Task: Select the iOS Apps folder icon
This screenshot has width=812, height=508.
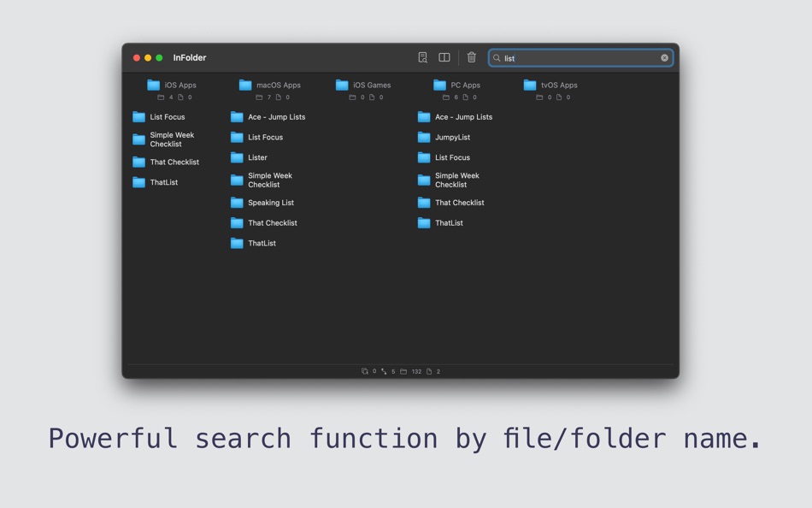Action: (152, 84)
